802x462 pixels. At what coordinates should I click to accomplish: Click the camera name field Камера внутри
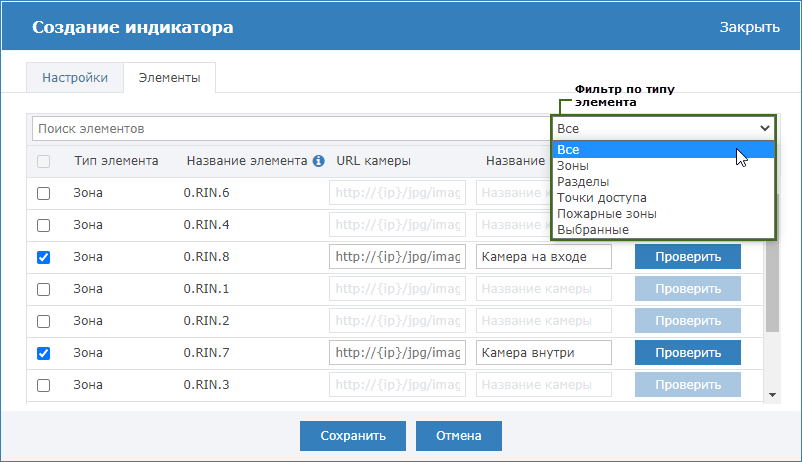click(x=544, y=353)
